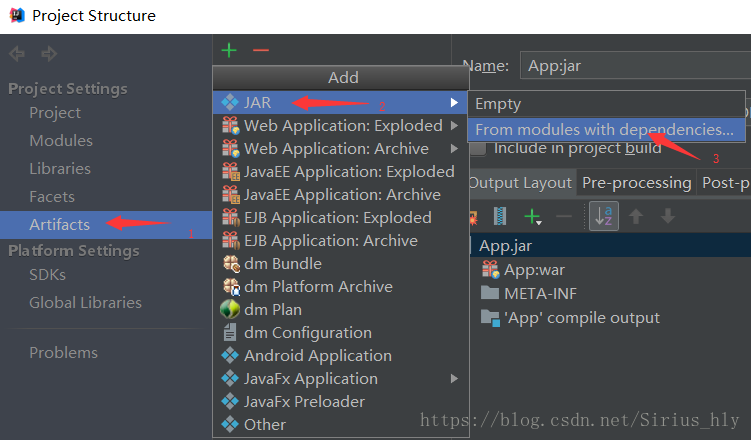Click the create archive icon in Output Layout toolbar

(500, 216)
